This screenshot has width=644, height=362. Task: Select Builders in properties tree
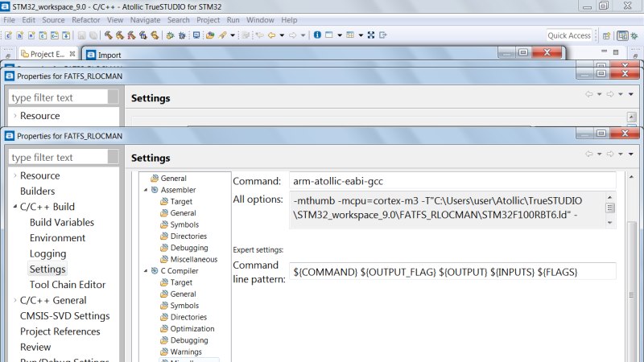point(37,191)
